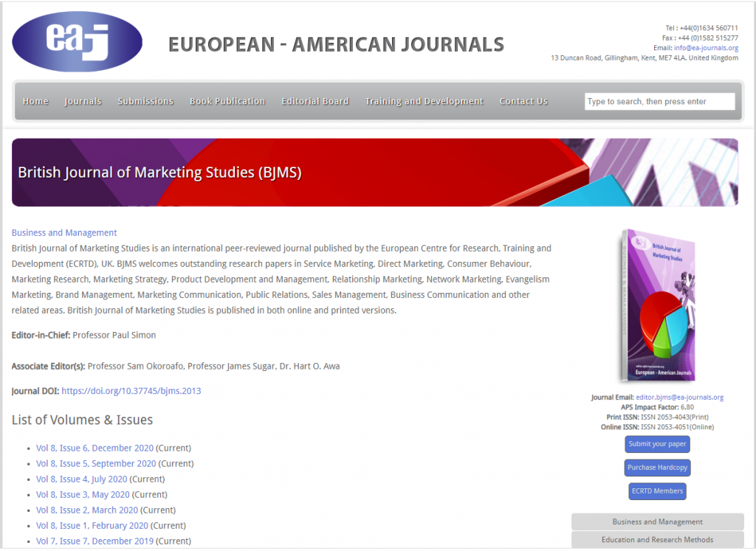The width and height of the screenshot is (756, 551).
Task: Open Vol 8, Issue 6, December 2020
Action: (94, 448)
